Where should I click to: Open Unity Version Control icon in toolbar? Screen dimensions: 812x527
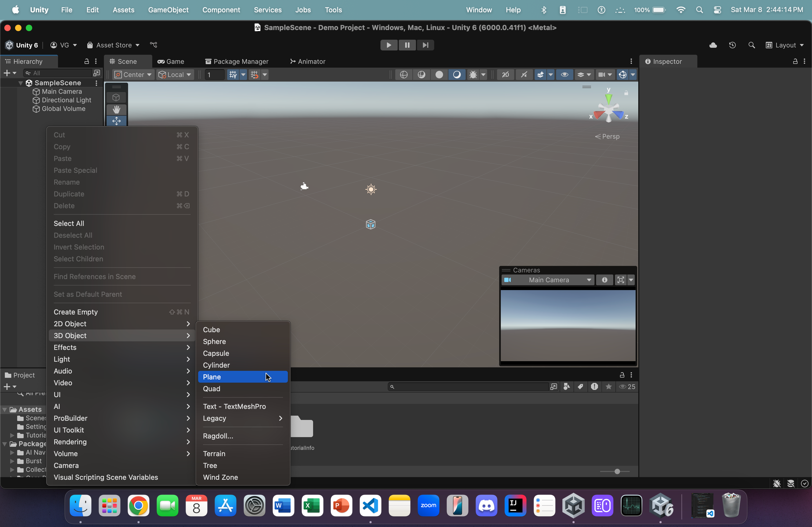pos(154,45)
